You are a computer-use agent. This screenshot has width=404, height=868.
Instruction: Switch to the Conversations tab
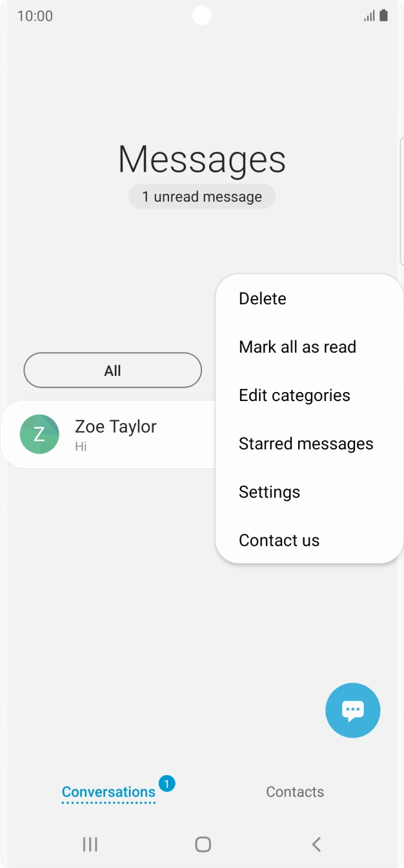[108, 792]
